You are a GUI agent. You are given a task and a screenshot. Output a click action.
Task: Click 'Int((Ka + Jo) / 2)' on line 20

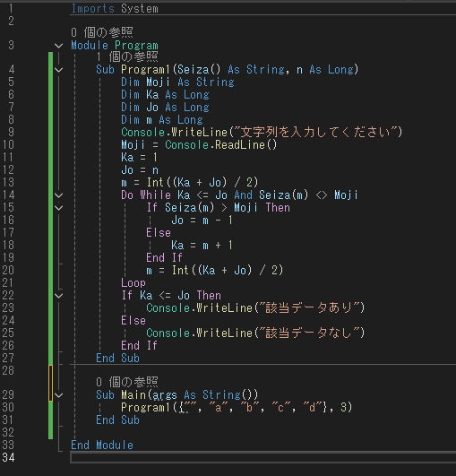[228, 270]
